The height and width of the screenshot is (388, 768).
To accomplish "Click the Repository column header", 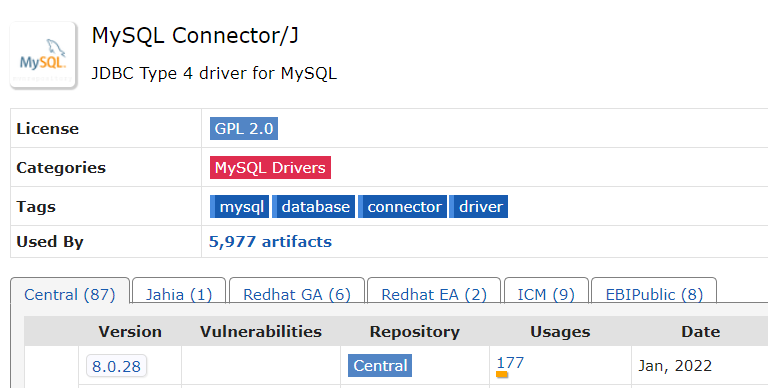I will tap(415, 332).
